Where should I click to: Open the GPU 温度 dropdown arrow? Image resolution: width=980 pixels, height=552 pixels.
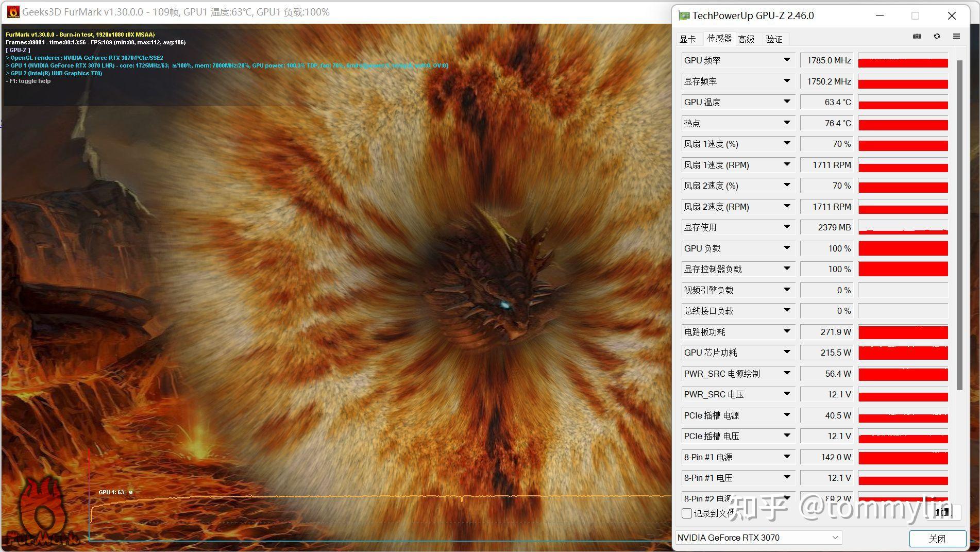click(787, 102)
